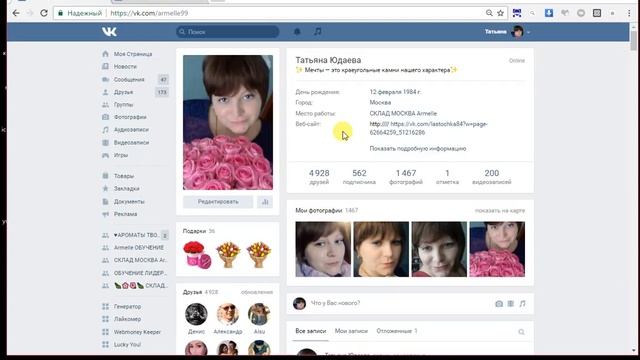
Task: Open notifications bell icon
Action: pyautogui.click(x=297, y=31)
